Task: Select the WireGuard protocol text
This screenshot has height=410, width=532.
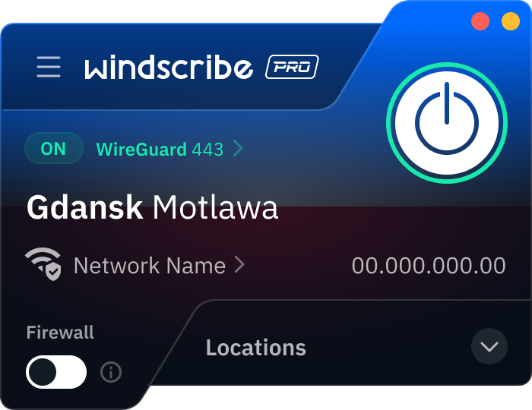Action: (141, 150)
